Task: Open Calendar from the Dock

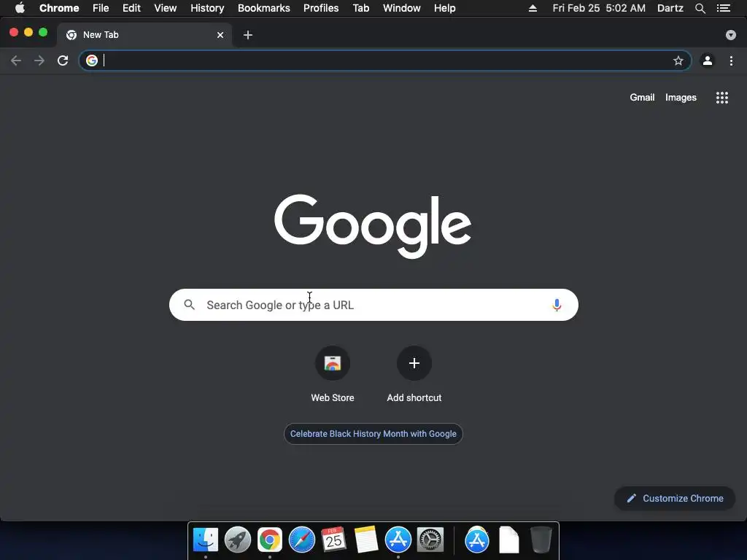Action: tap(333, 540)
